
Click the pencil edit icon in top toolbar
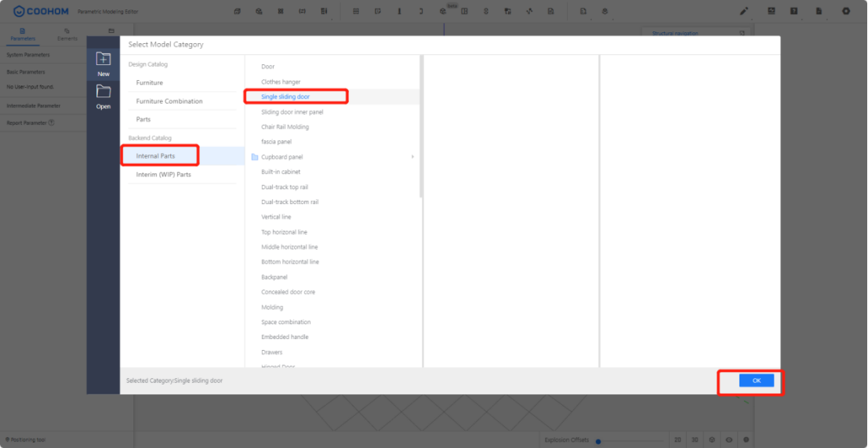[x=744, y=11]
